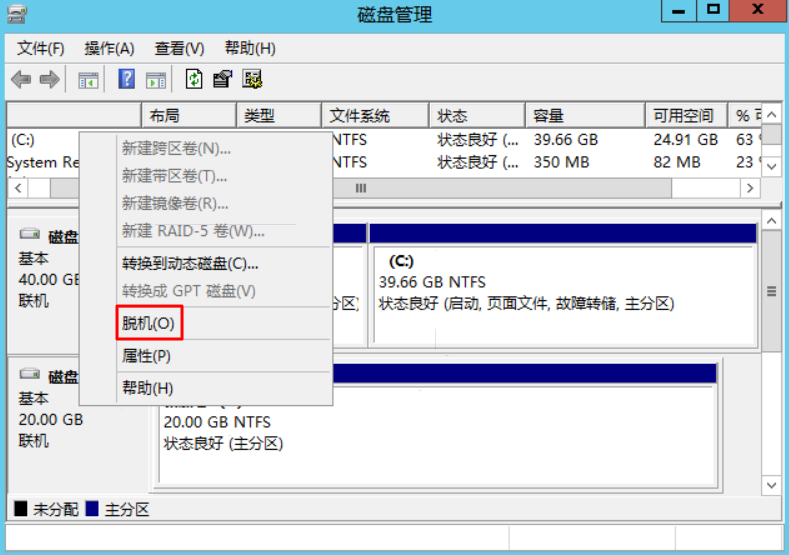
Task: Open the 文件(F) menu
Action: (41, 49)
